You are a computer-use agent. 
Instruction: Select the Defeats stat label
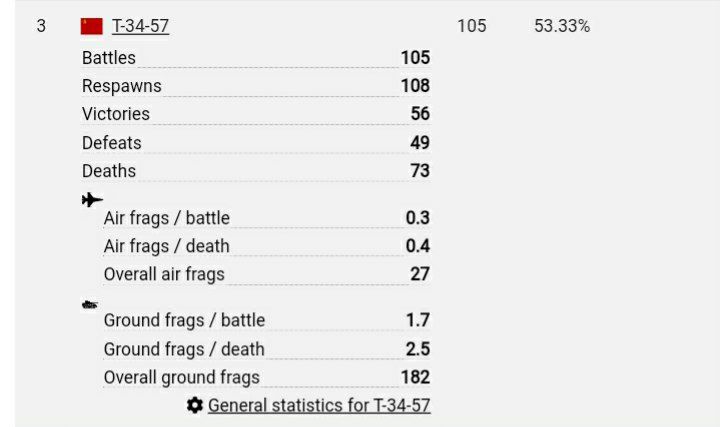click(x=112, y=143)
